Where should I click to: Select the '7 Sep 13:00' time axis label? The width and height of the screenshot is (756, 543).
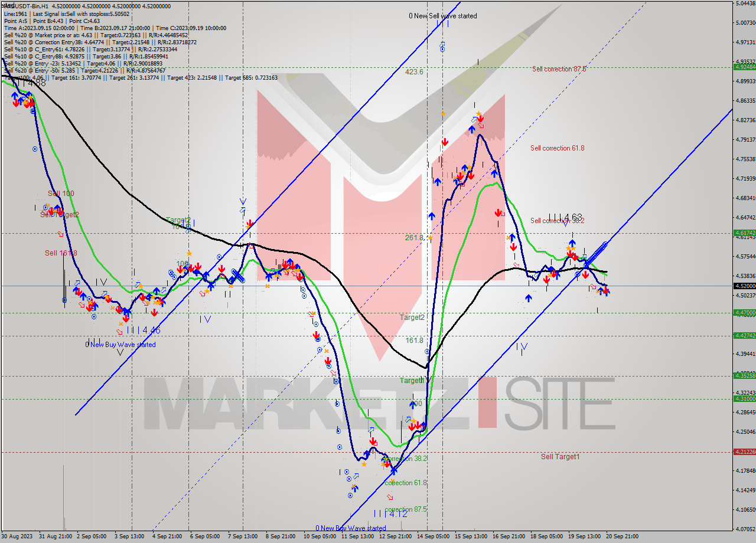tap(243, 537)
